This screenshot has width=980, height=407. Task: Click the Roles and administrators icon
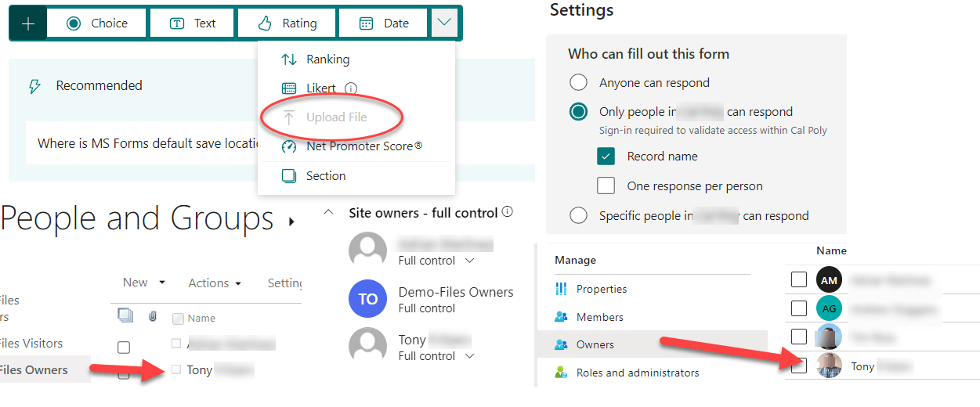[561, 373]
